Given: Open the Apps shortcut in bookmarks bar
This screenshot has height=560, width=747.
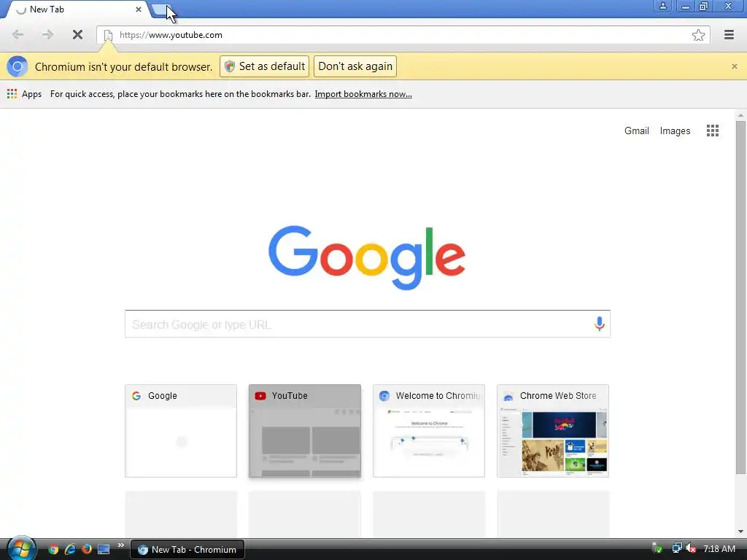Looking at the screenshot, I should 25,94.
